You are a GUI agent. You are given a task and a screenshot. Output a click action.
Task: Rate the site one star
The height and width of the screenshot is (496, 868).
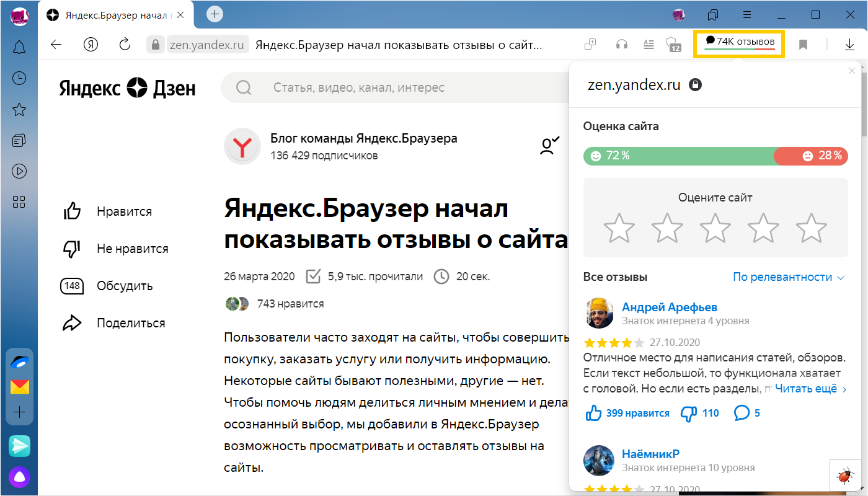point(619,228)
